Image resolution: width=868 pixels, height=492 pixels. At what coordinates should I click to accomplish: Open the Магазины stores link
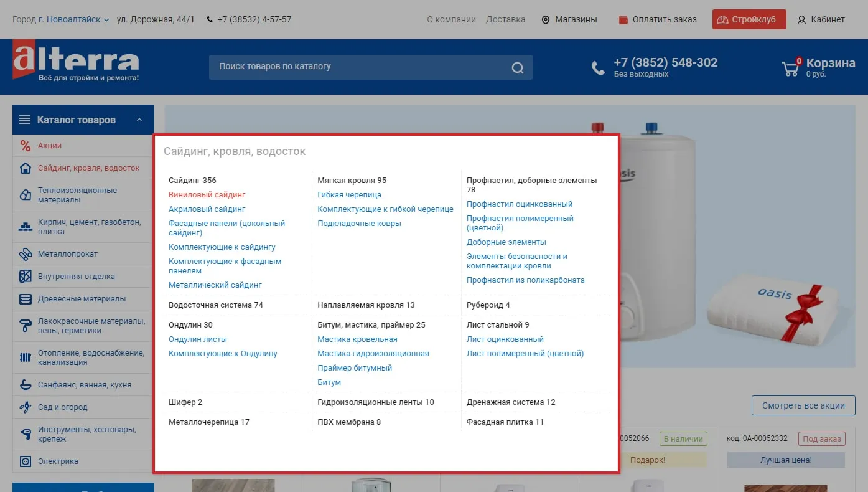click(x=569, y=19)
